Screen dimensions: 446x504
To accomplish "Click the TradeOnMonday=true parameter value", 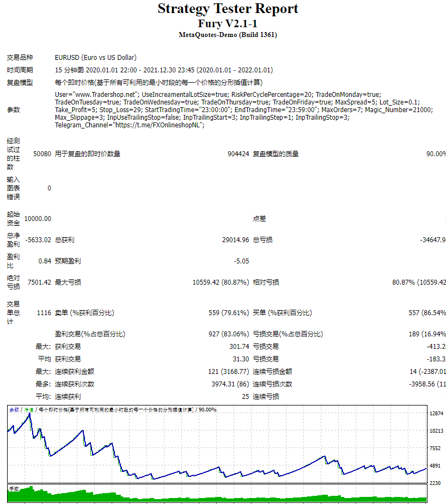I will [349, 94].
